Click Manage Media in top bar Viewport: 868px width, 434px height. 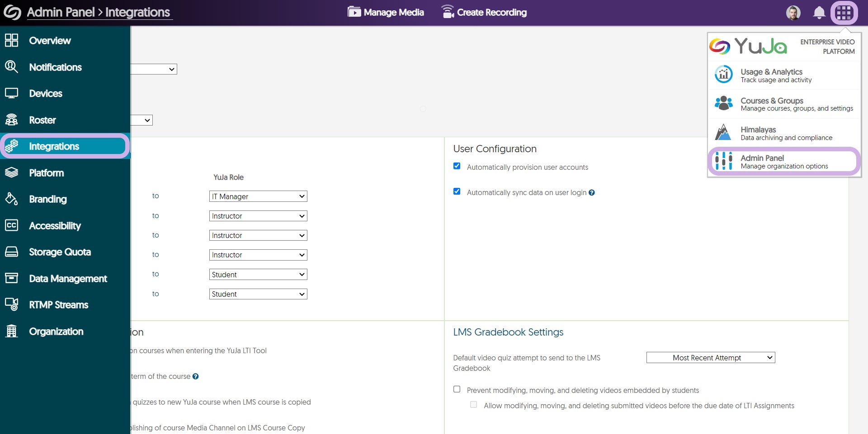pyautogui.click(x=386, y=12)
